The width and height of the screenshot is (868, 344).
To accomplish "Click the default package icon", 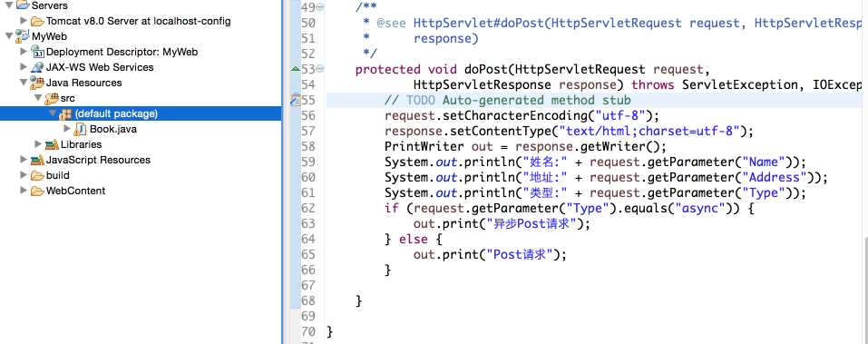I will 65,113.
